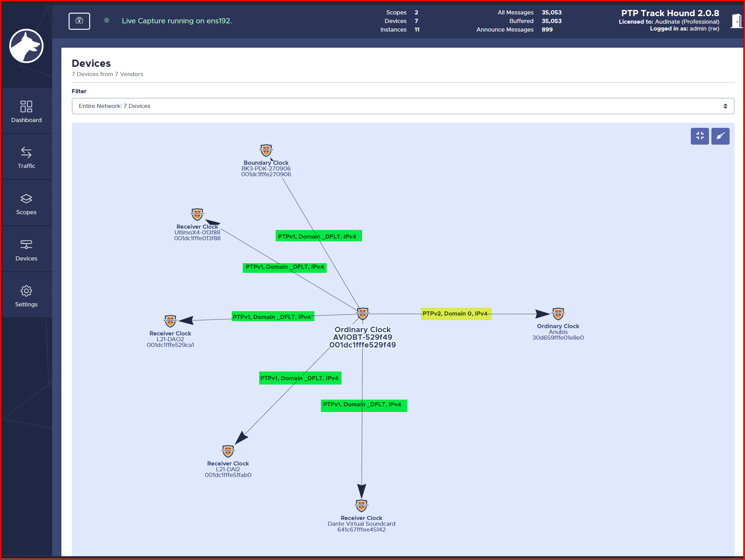Open the capture control icon in header
The image size is (745, 560).
click(x=79, y=21)
